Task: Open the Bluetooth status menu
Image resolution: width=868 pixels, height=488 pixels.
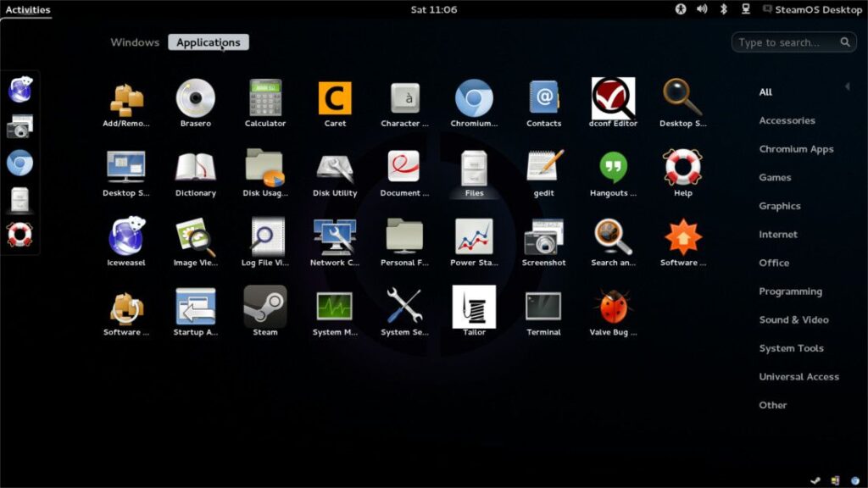Action: pos(724,9)
